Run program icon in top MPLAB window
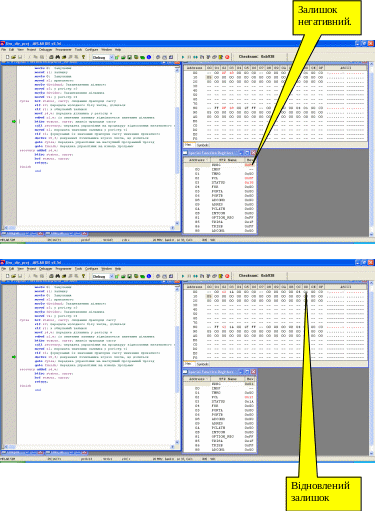This screenshot has width=375, height=511. 183,57
